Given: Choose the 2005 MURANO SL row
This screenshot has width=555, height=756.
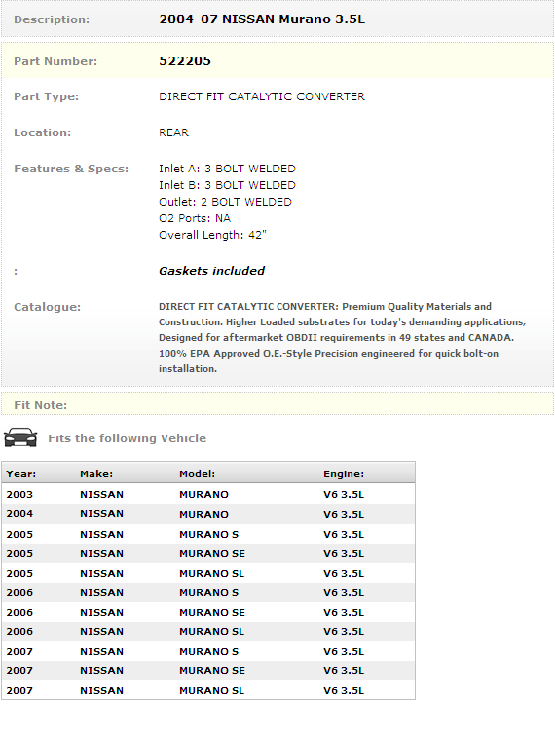Looking at the screenshot, I should pyautogui.click(x=208, y=573).
